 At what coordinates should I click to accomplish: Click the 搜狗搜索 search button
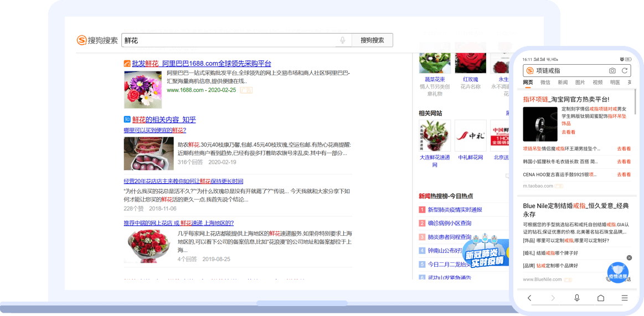pyautogui.click(x=372, y=40)
